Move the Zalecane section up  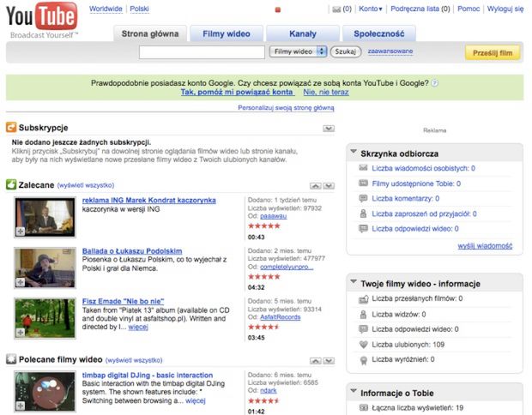coord(315,186)
